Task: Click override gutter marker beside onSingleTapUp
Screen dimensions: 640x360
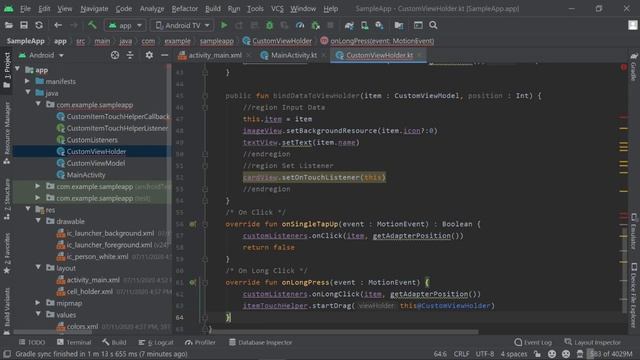Action: click(193, 224)
